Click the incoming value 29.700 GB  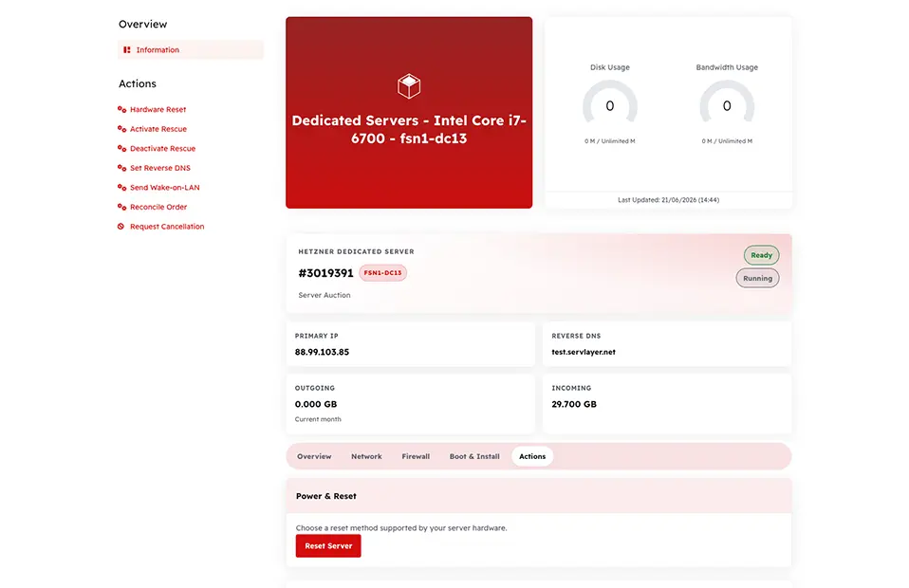574,404
